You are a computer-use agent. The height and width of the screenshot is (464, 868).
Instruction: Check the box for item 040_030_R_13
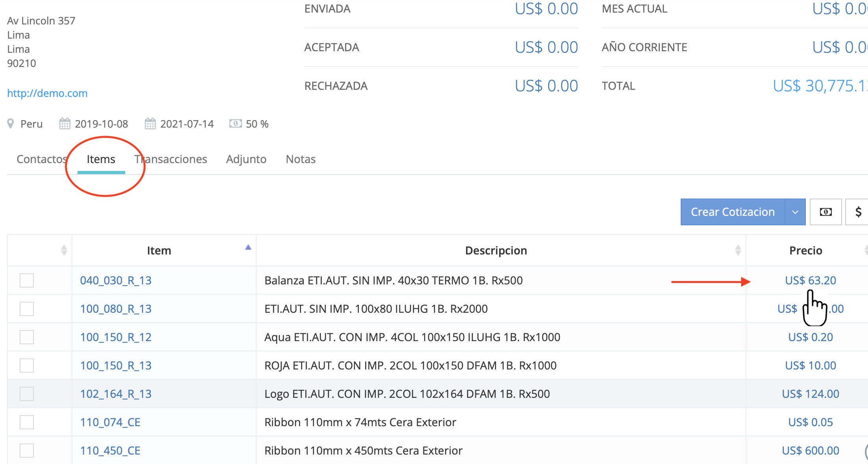tap(27, 280)
